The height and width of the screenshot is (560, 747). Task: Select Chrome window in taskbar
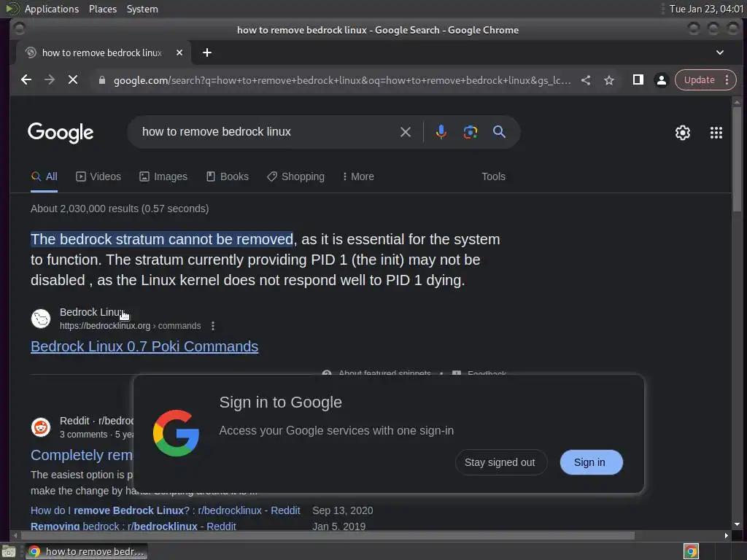click(86, 551)
